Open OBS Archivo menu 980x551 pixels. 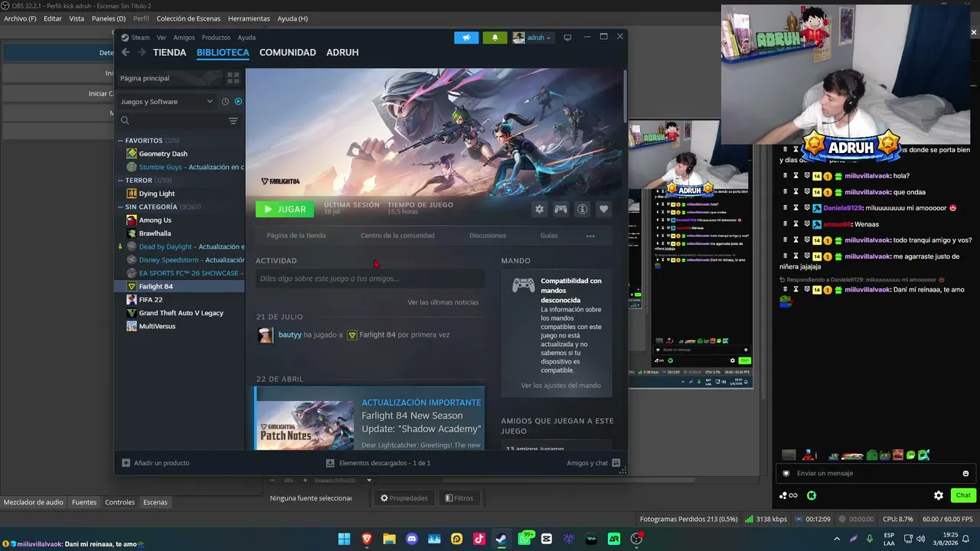coord(20,18)
